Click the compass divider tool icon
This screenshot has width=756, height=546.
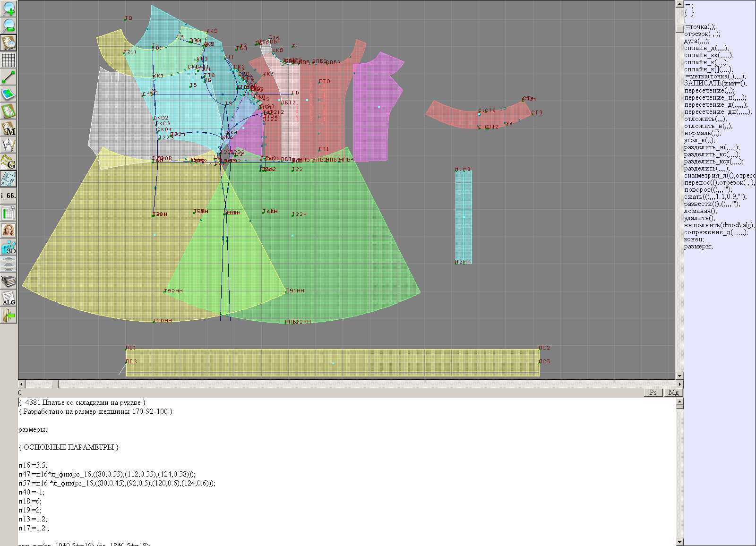[x=9, y=145]
